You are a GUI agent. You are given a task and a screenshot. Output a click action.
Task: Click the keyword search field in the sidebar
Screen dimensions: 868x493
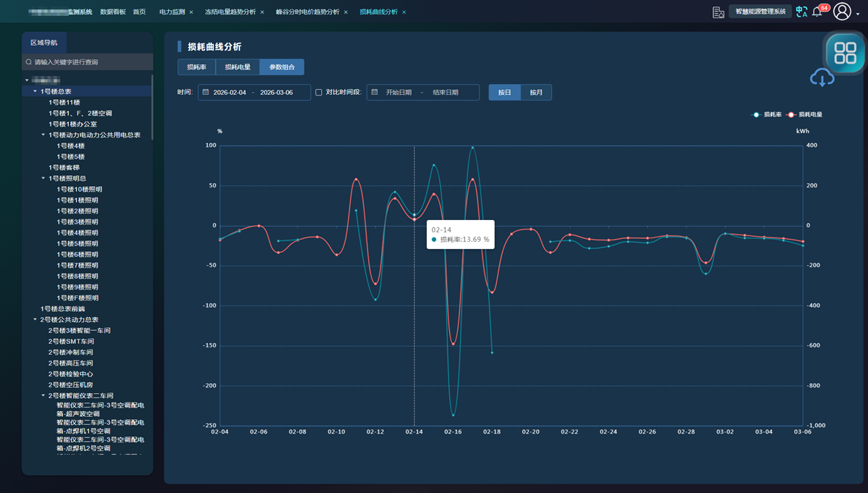click(87, 62)
